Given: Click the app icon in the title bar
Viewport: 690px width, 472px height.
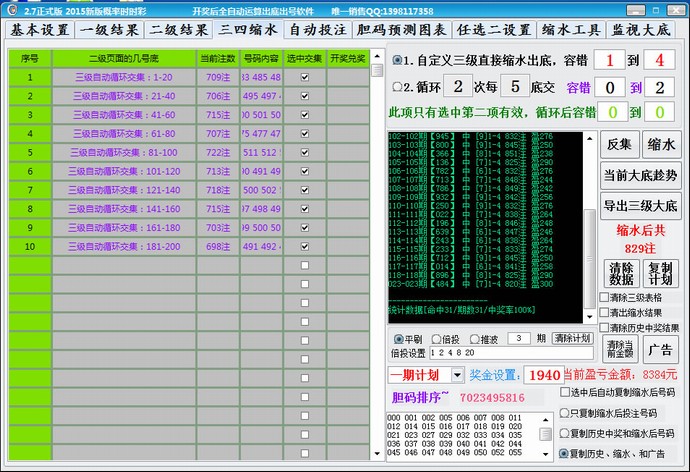Looking at the screenshot, I should coord(11,9).
